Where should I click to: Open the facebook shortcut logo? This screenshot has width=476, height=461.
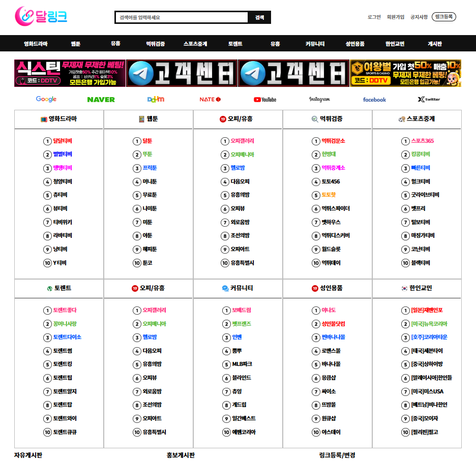[x=374, y=100]
